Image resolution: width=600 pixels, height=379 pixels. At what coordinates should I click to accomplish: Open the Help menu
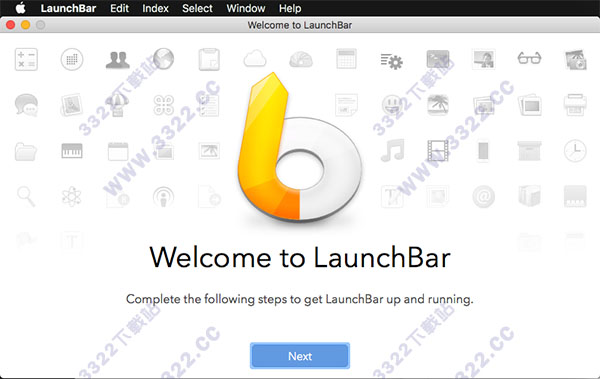[x=290, y=8]
